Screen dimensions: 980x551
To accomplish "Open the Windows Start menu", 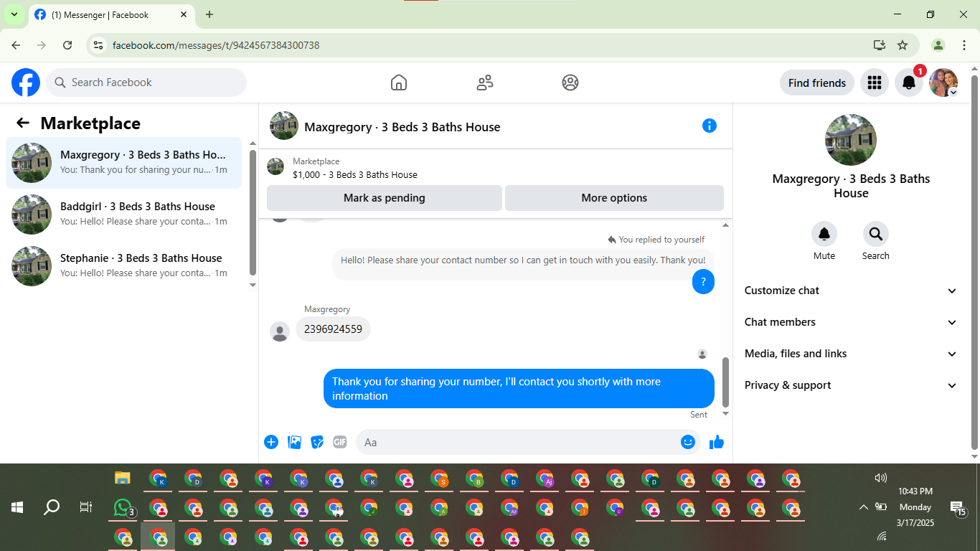I will (17, 507).
